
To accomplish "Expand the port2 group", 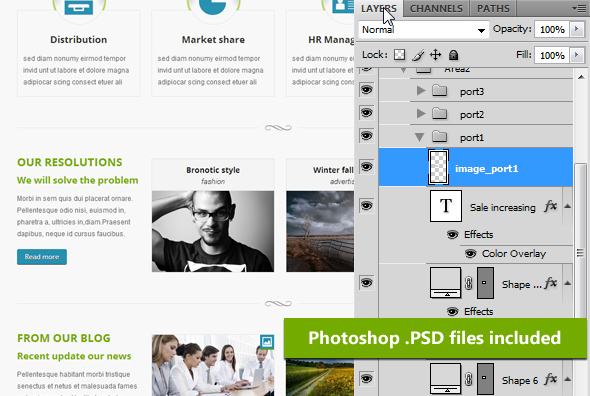I will tap(421, 113).
